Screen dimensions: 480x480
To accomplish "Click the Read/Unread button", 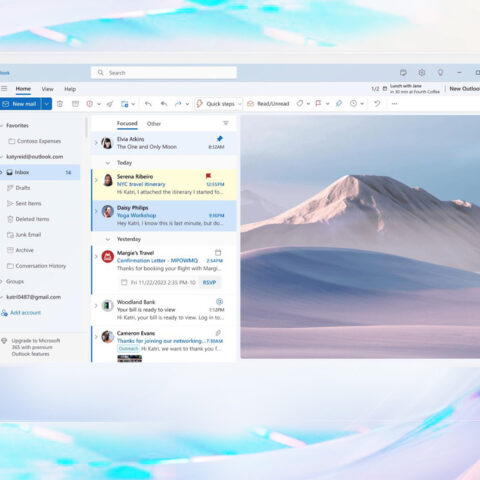I will click(268, 104).
